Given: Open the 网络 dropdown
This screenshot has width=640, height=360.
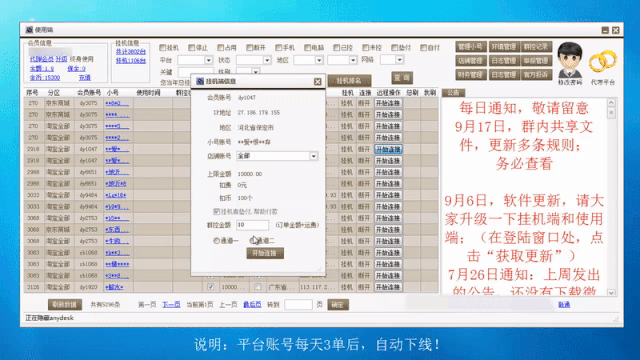Looking at the screenshot, I should click(x=400, y=60).
